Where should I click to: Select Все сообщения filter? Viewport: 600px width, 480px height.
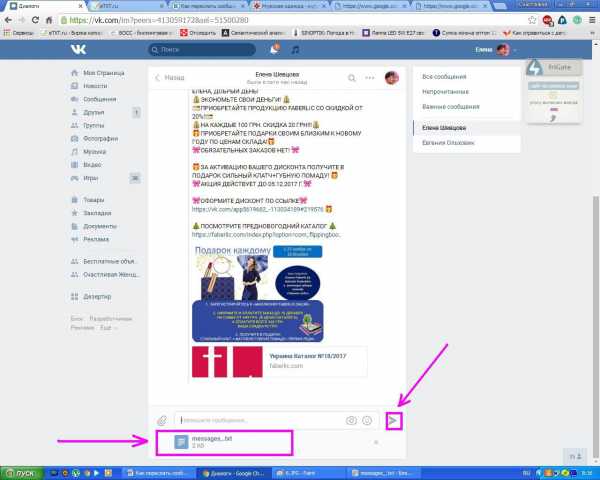[x=444, y=77]
